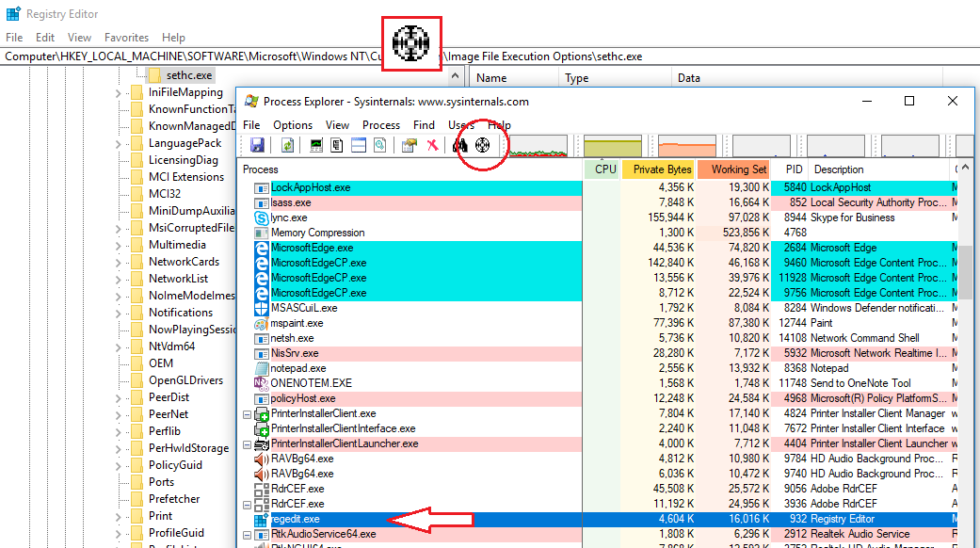
Task: Expand the NetworkCards registry key
Action: pyautogui.click(x=118, y=263)
